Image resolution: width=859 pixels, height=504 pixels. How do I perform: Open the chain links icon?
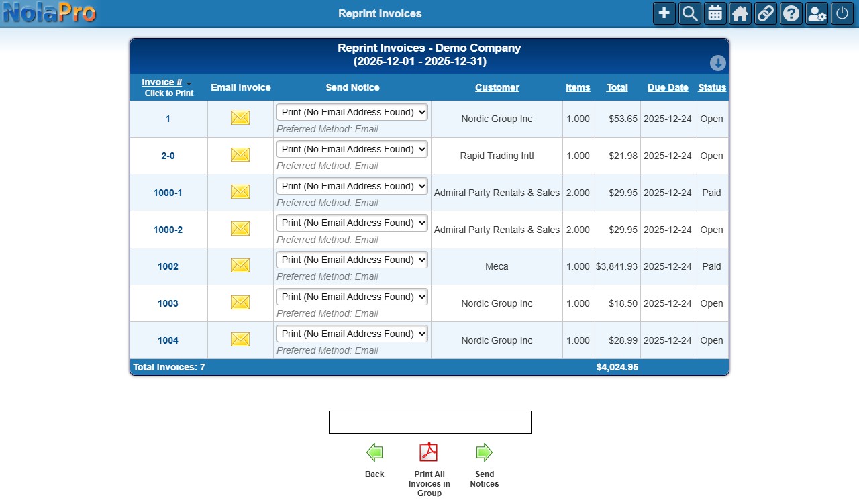point(766,13)
